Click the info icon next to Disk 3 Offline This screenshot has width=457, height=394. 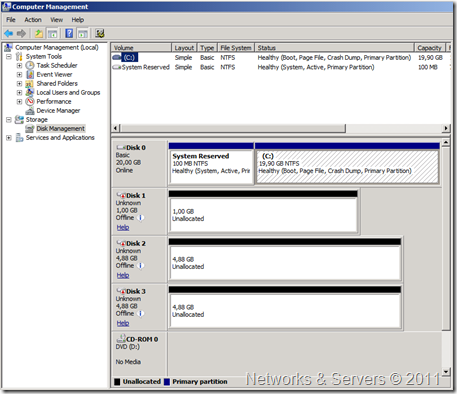pos(141,314)
